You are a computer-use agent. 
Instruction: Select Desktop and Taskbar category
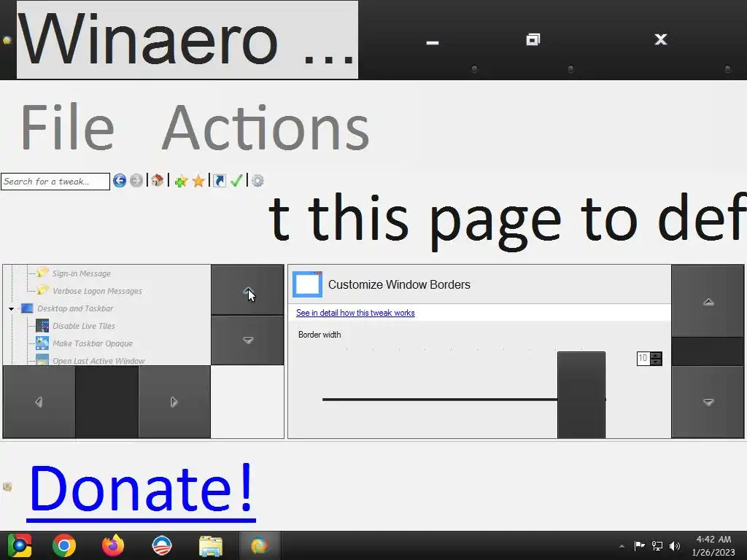(x=75, y=308)
